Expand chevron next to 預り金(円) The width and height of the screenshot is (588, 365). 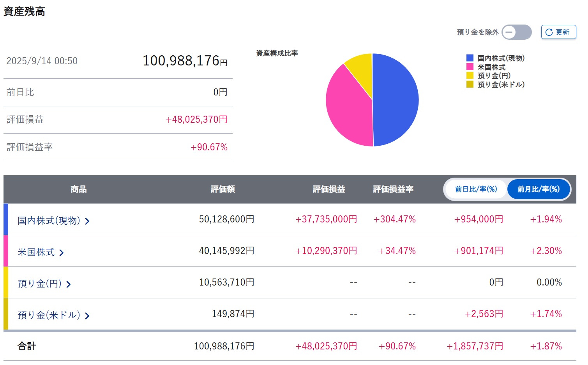point(69,284)
